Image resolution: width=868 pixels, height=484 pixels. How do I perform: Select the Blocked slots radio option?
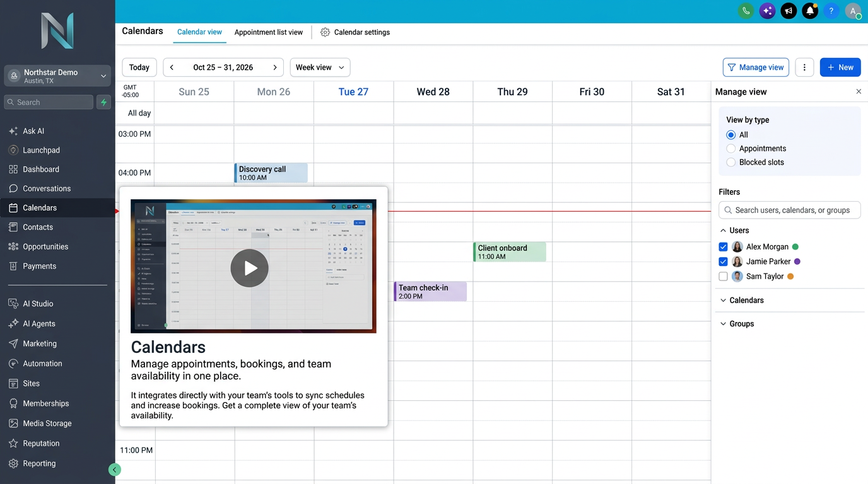pyautogui.click(x=731, y=162)
